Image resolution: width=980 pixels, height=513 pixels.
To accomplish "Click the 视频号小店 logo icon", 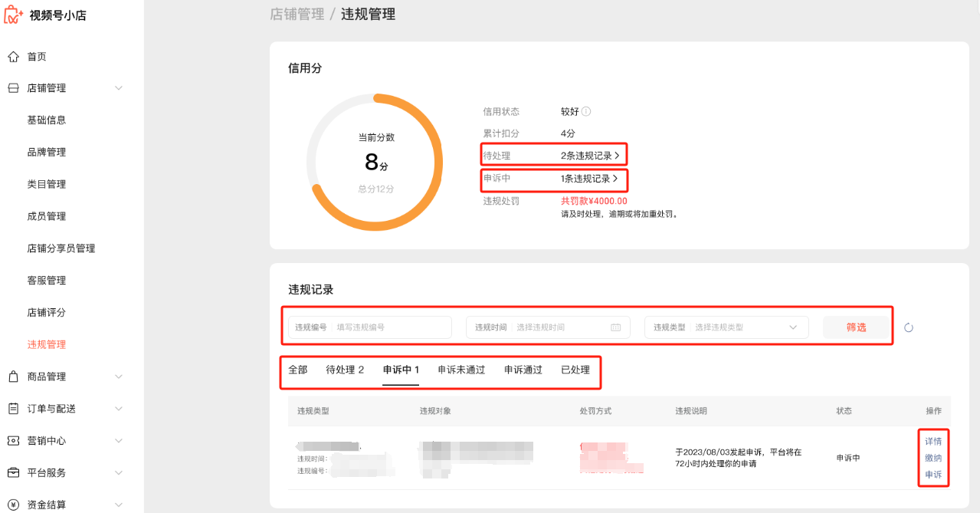I will click(14, 15).
